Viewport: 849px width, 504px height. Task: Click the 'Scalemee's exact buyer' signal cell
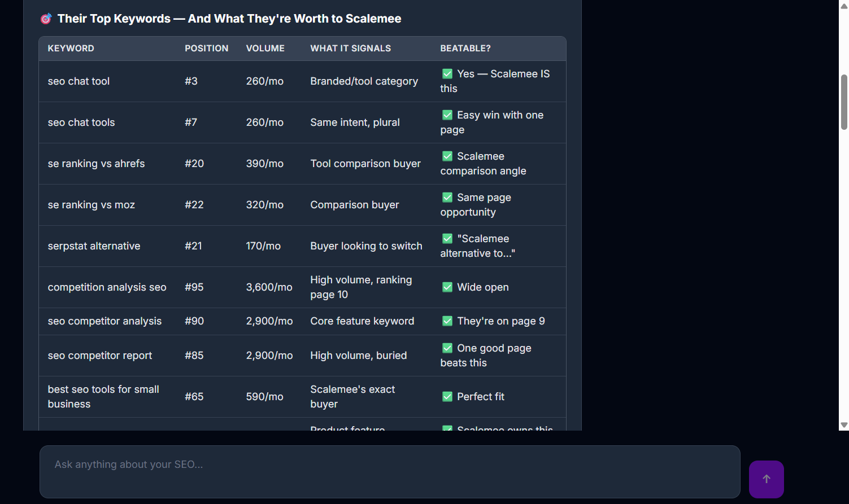(352, 397)
